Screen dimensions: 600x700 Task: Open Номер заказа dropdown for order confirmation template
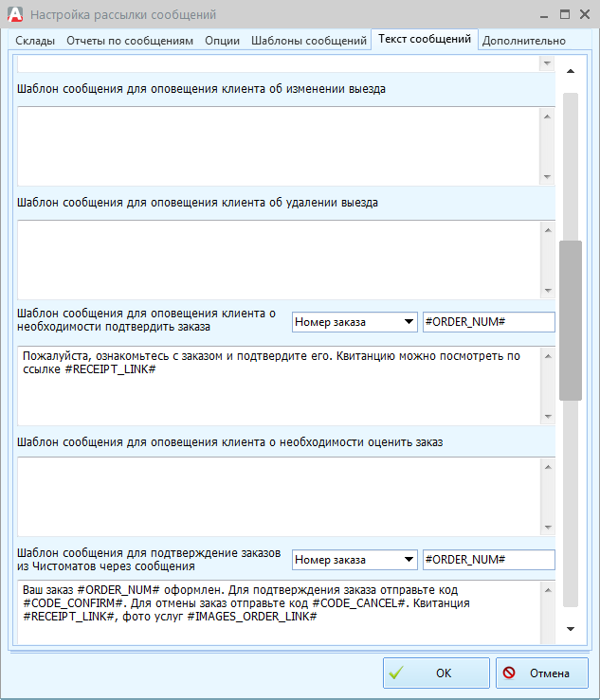tap(355, 322)
